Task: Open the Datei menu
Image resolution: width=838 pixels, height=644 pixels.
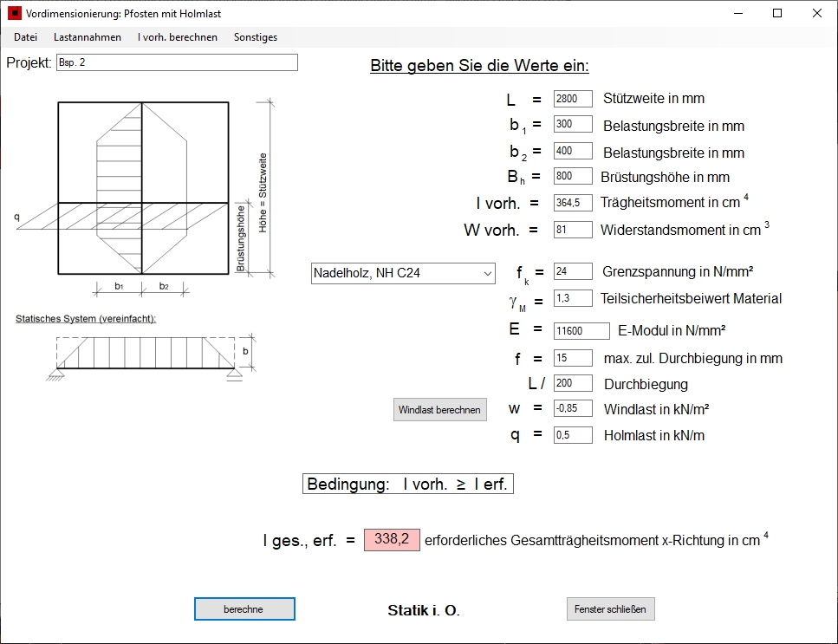Action: tap(25, 37)
